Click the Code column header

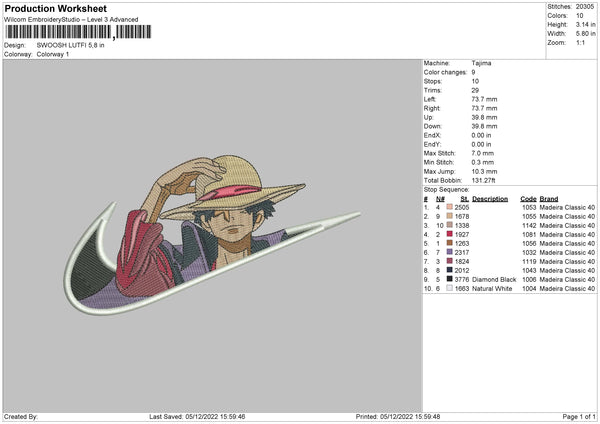pos(528,199)
